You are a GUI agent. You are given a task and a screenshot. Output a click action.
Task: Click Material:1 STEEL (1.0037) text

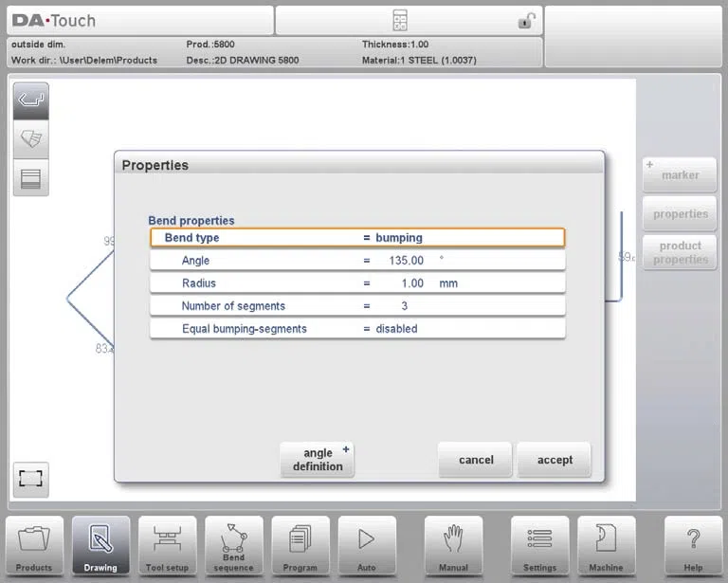point(419,61)
